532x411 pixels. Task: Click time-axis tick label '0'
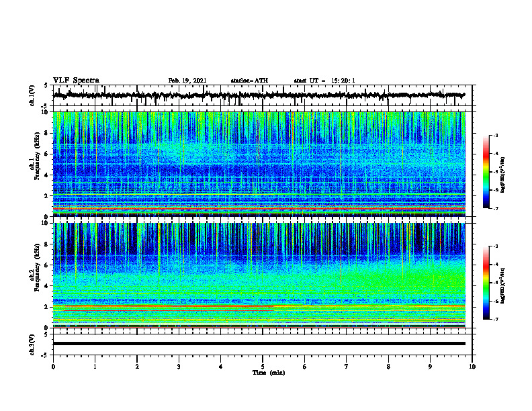click(53, 367)
